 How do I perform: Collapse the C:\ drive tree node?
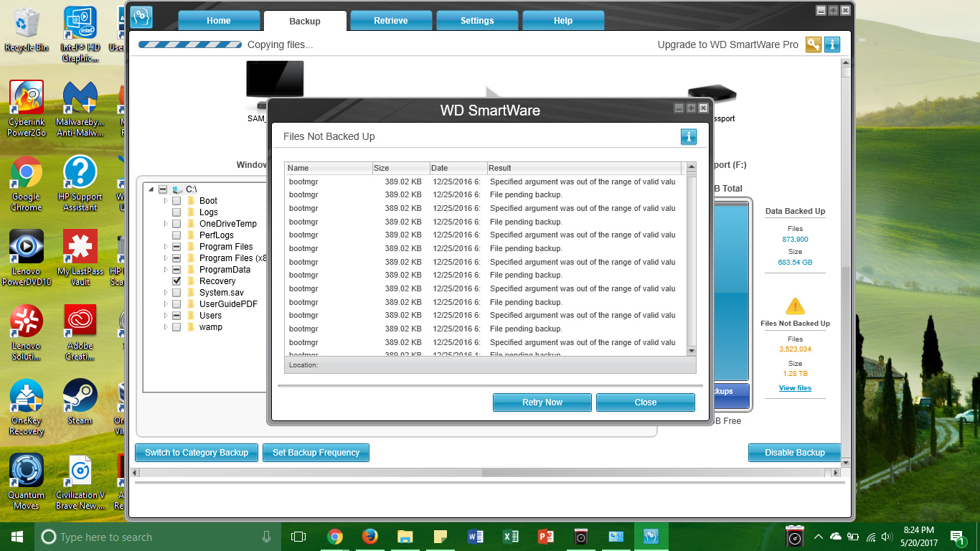point(151,189)
